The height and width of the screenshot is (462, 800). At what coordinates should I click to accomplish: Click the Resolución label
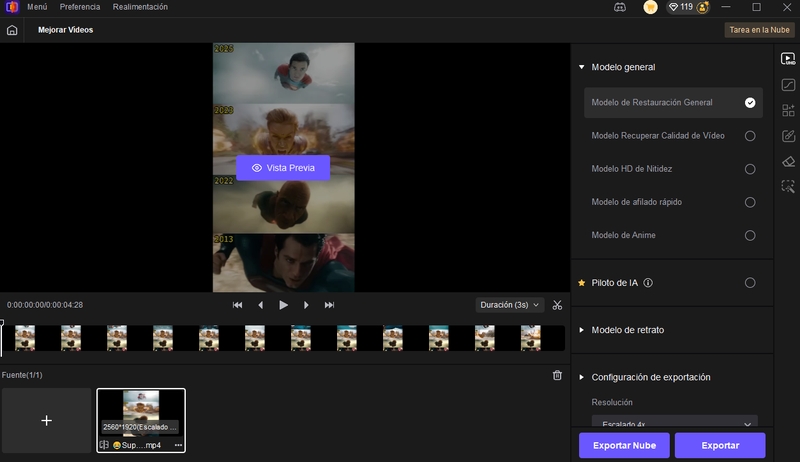[x=612, y=402]
